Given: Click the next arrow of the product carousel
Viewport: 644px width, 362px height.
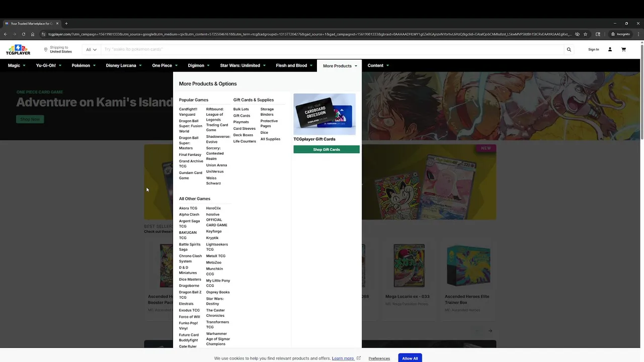Looking at the screenshot, I should coord(490,331).
